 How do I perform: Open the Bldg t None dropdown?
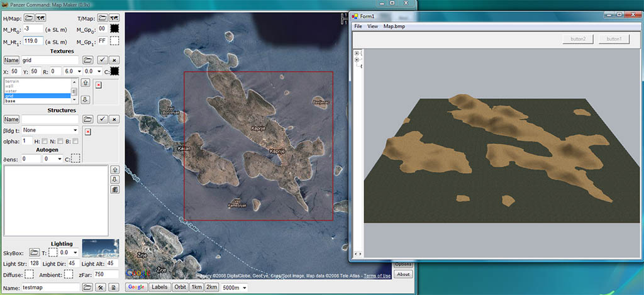[50, 130]
